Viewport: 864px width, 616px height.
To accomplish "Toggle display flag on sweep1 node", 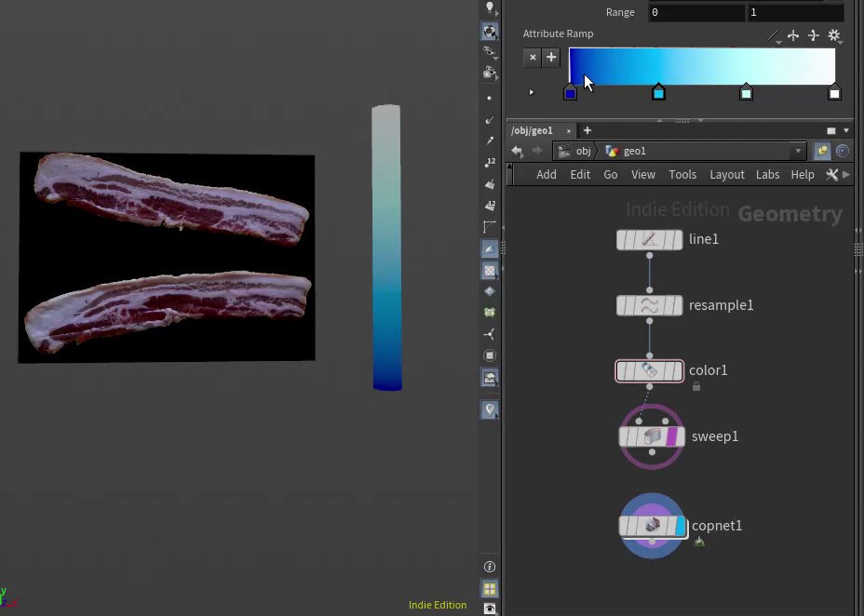I will click(671, 437).
